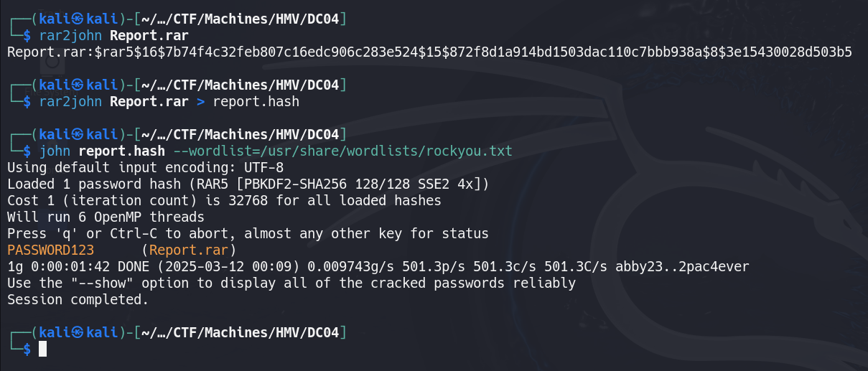
Task: Click the "Will run 6 OpenMP threads" line
Action: pyautogui.click(x=106, y=217)
